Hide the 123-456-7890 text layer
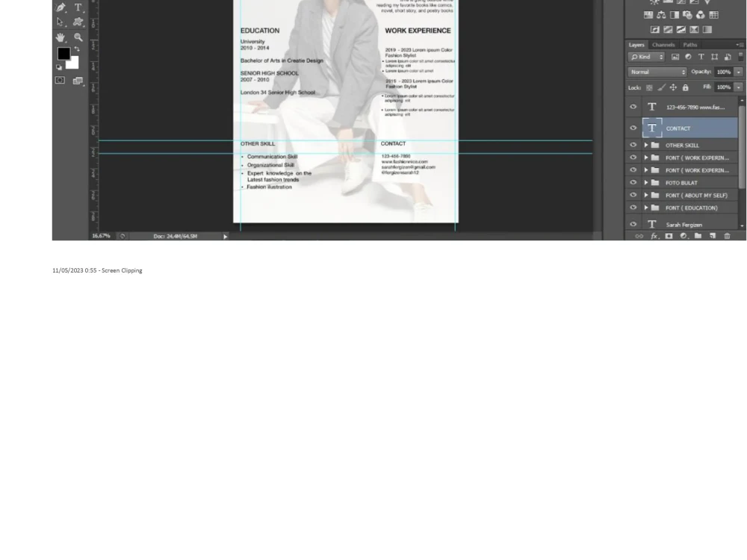This screenshot has width=747, height=560. [633, 107]
